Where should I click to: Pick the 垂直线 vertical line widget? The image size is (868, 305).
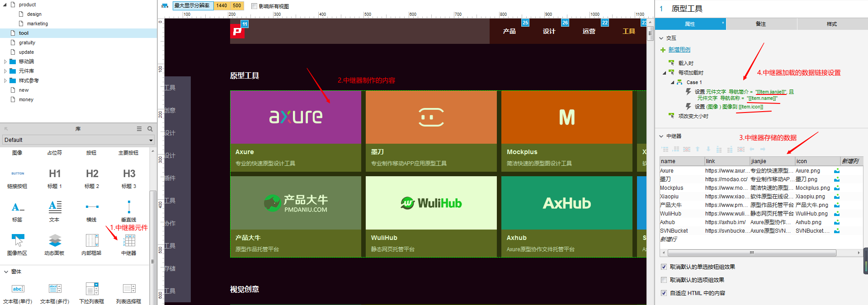click(129, 211)
